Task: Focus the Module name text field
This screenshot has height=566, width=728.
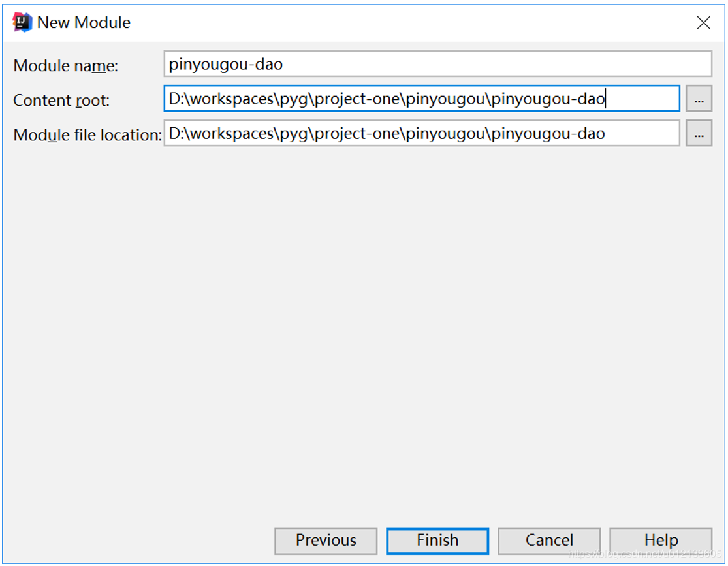Action: pos(437,65)
